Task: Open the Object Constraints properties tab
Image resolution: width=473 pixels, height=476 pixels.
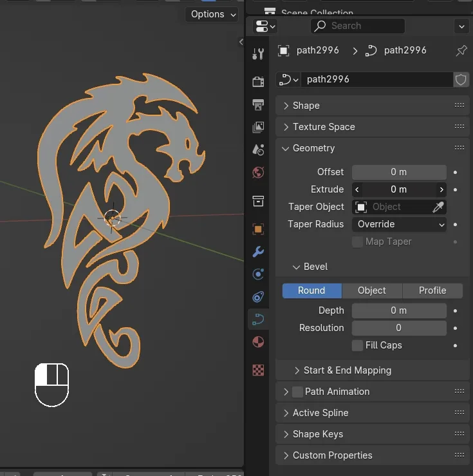Action: tap(258, 296)
